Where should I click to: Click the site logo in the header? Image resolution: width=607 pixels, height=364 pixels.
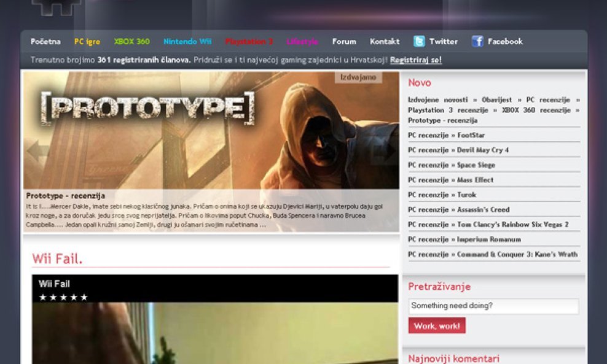[x=56, y=7]
